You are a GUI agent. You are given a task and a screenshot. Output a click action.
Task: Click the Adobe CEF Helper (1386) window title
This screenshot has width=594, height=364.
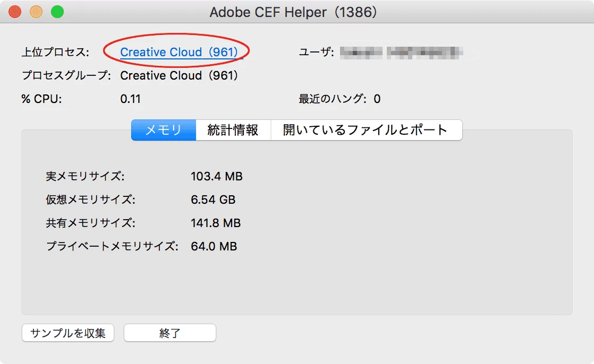293,12
